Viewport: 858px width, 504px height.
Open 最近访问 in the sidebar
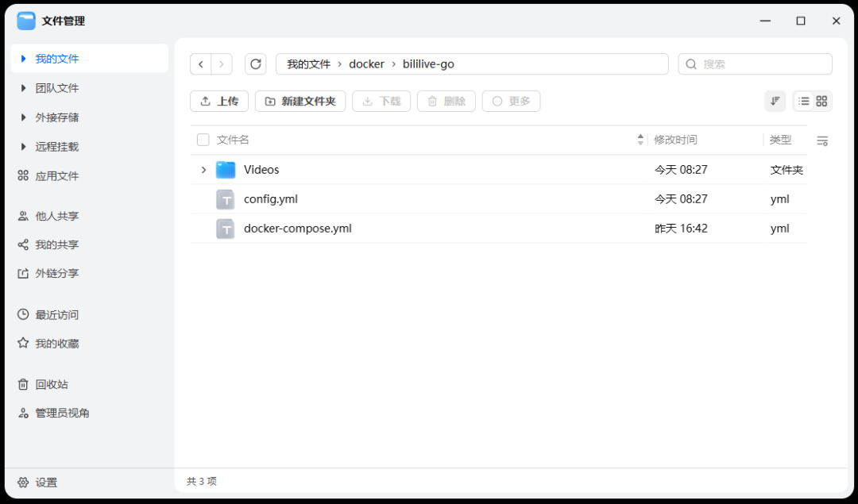[56, 315]
